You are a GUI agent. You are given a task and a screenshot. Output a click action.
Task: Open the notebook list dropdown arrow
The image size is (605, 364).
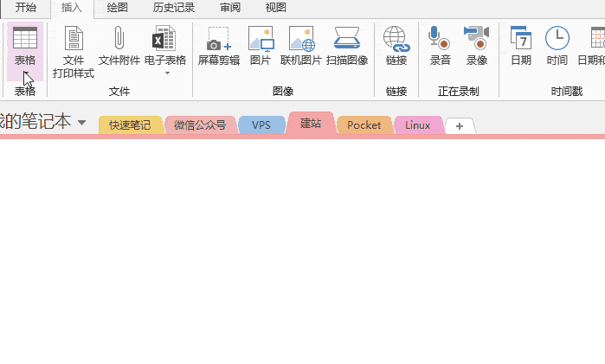(81, 123)
